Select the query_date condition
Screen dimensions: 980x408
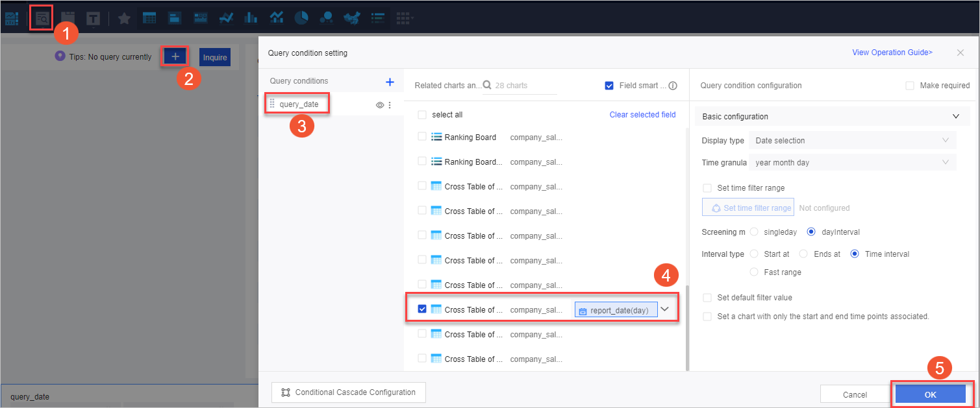299,104
